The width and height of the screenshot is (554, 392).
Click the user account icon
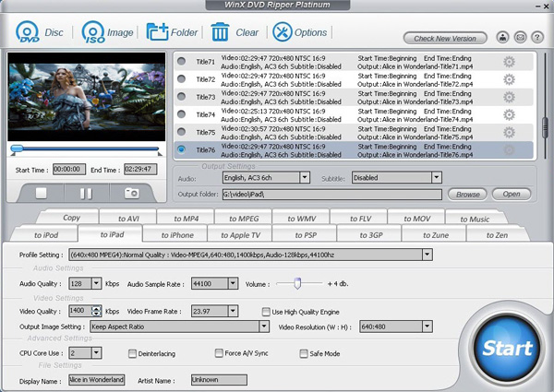(502, 37)
